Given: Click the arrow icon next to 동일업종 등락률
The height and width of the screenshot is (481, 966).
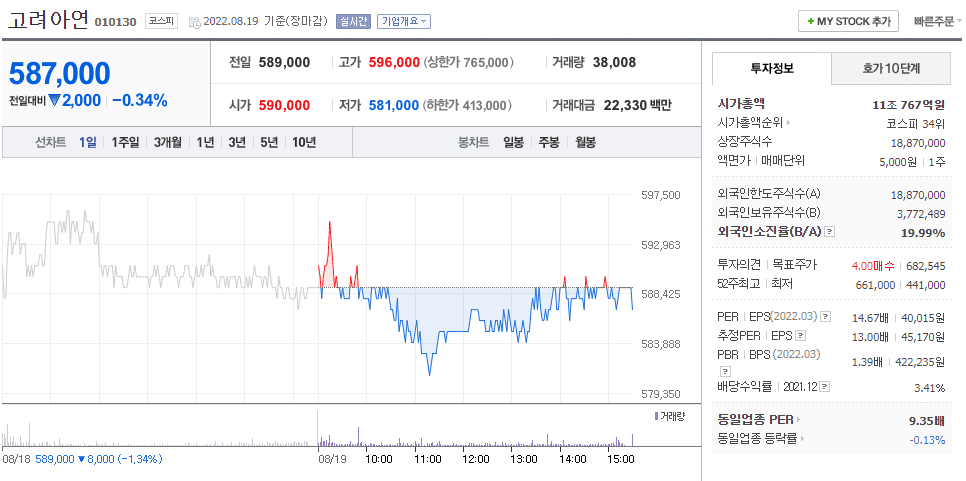Looking at the screenshot, I should [x=803, y=439].
